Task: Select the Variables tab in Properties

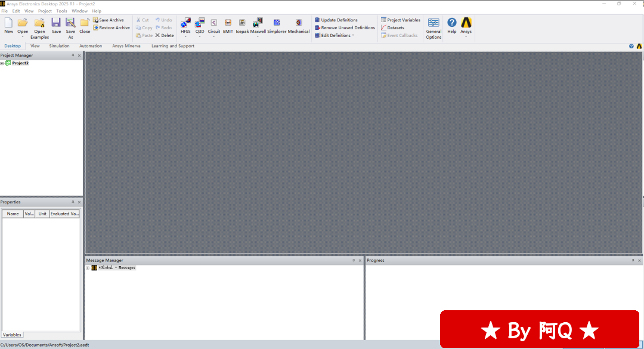Action: coord(12,335)
